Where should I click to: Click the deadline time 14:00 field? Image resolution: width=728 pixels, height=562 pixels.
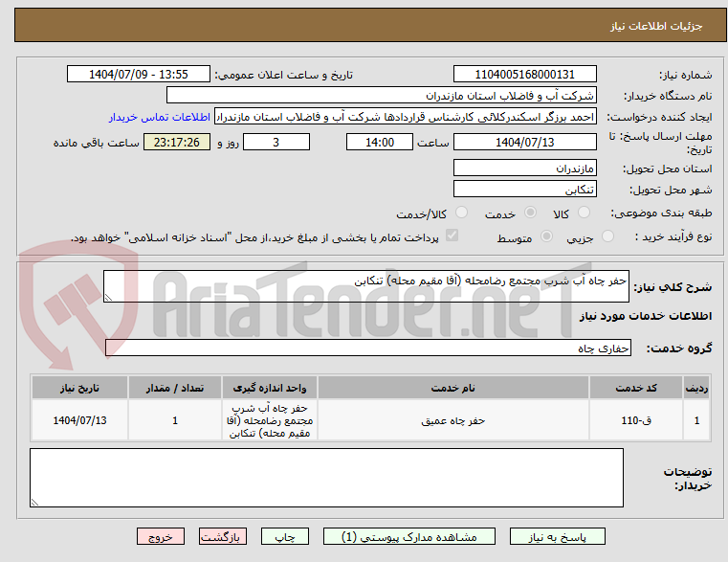coord(380,143)
